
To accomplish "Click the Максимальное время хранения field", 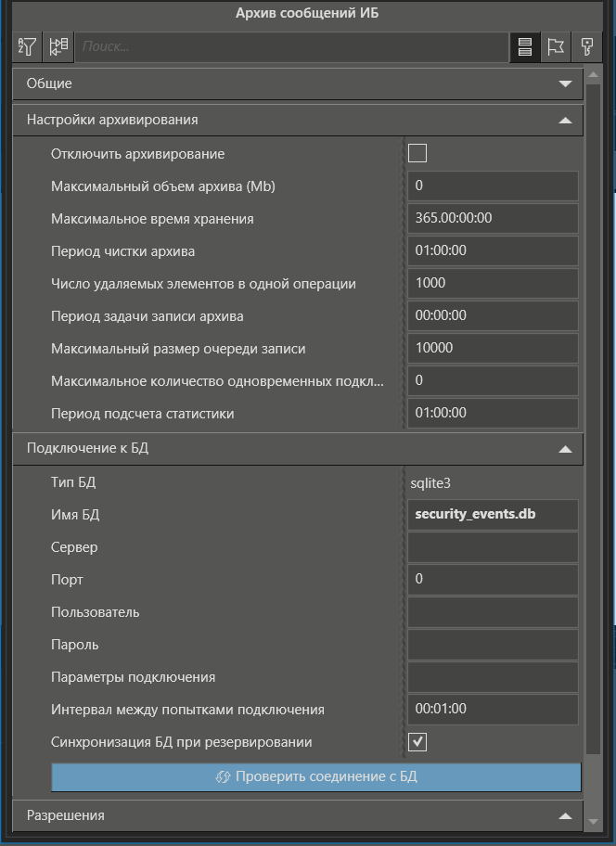I will click(x=493, y=218).
